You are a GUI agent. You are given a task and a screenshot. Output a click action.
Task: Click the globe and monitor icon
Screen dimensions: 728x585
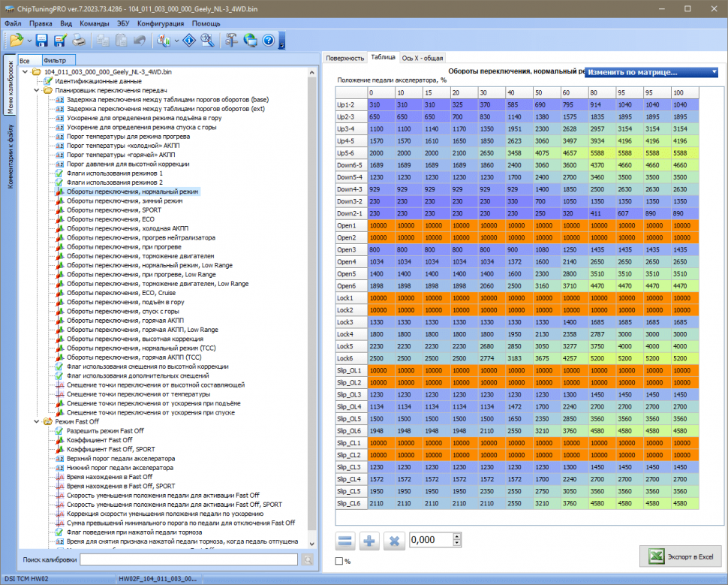tap(250, 41)
